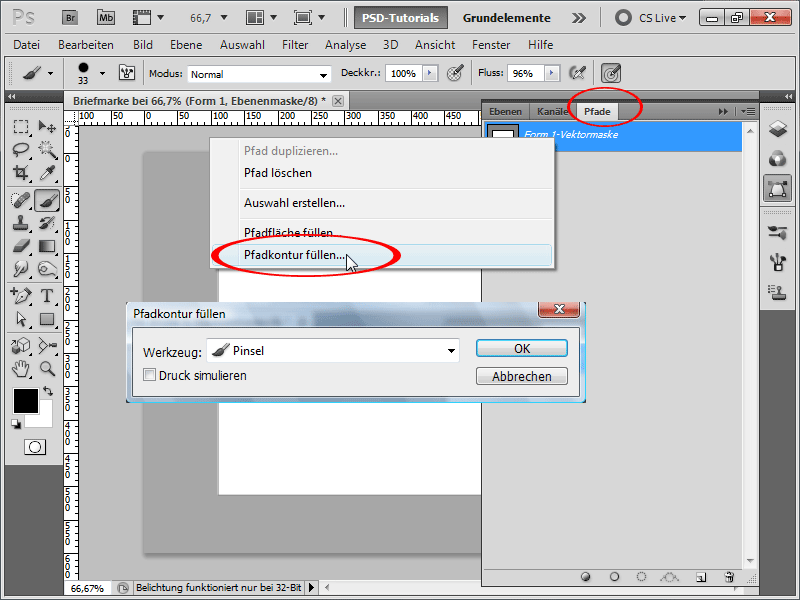Toggle Quick Mask mode
800x600 pixels.
coord(35,447)
